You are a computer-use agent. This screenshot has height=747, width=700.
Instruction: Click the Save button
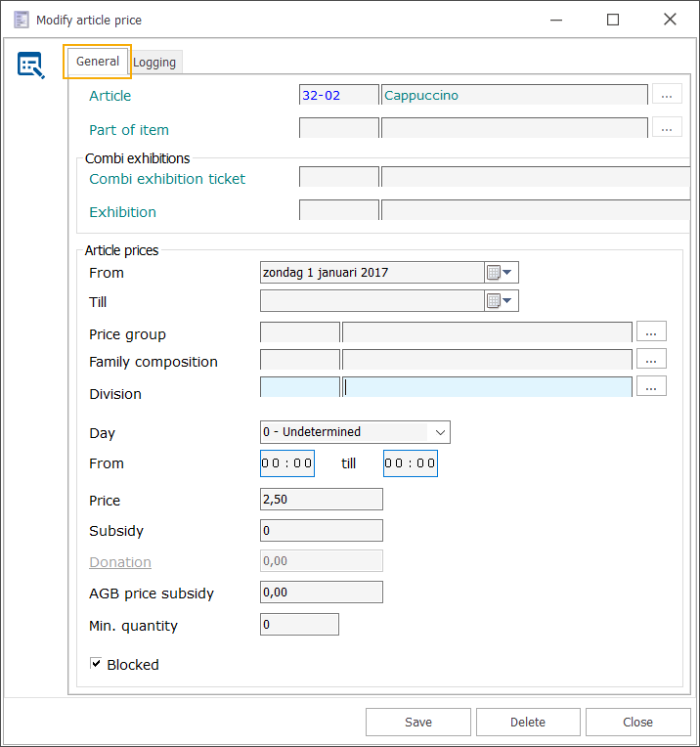(417, 723)
